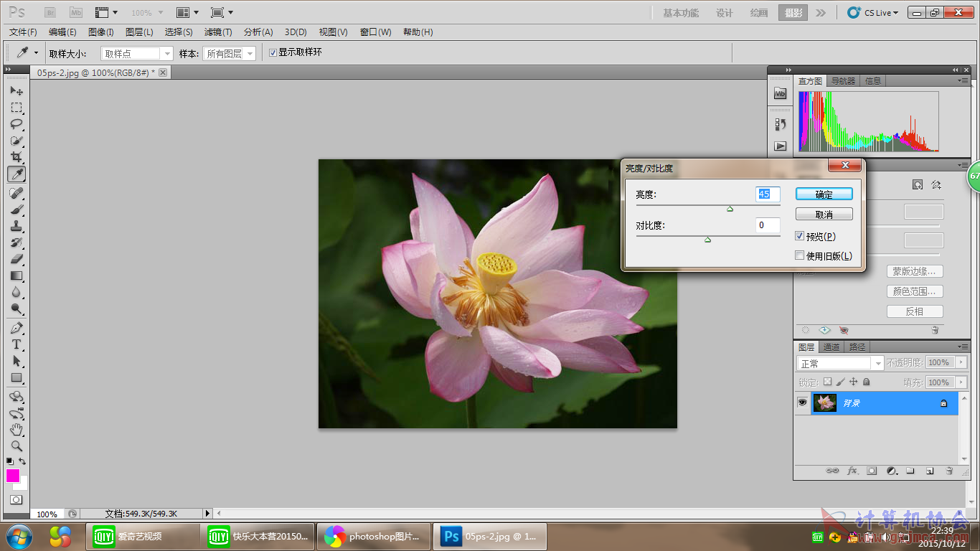
Task: Create new adjustment layer icon
Action: [x=892, y=471]
